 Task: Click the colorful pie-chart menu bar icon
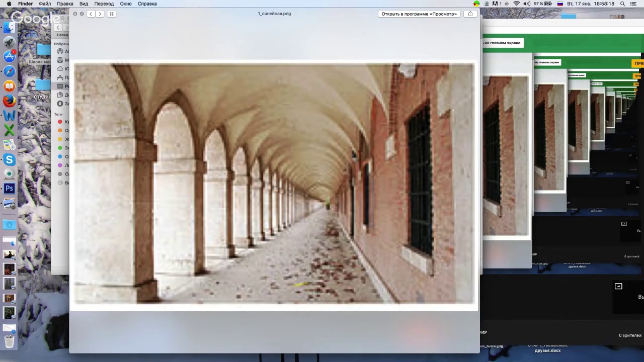[476, 4]
